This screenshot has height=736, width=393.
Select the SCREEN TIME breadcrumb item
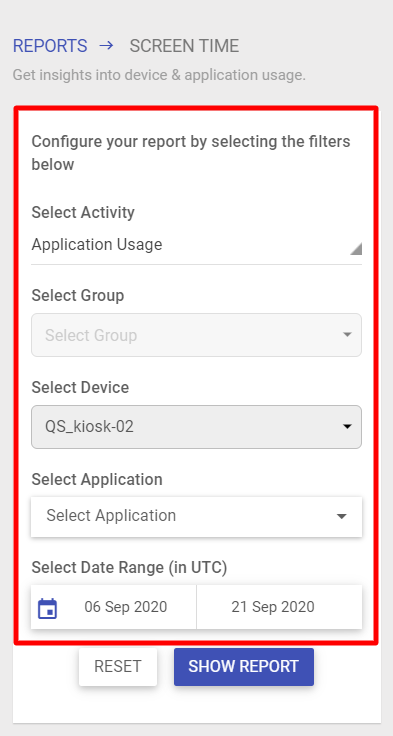[x=184, y=46]
